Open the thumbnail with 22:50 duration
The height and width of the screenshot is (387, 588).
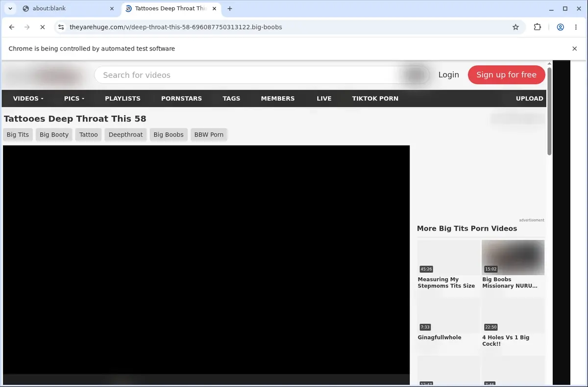tap(513, 315)
